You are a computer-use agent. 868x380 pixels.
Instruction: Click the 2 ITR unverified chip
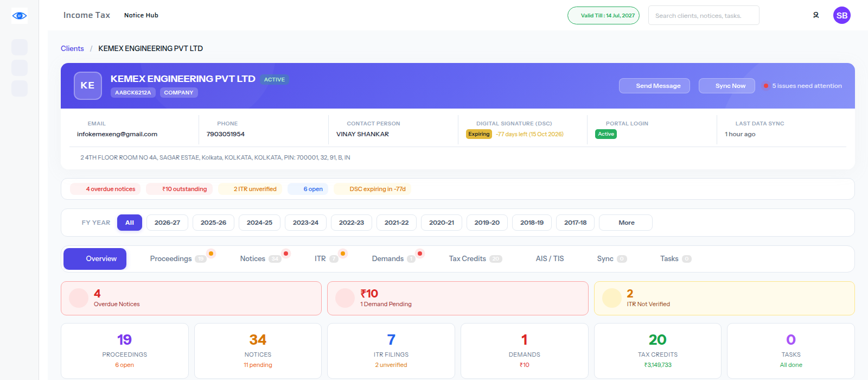click(250, 189)
